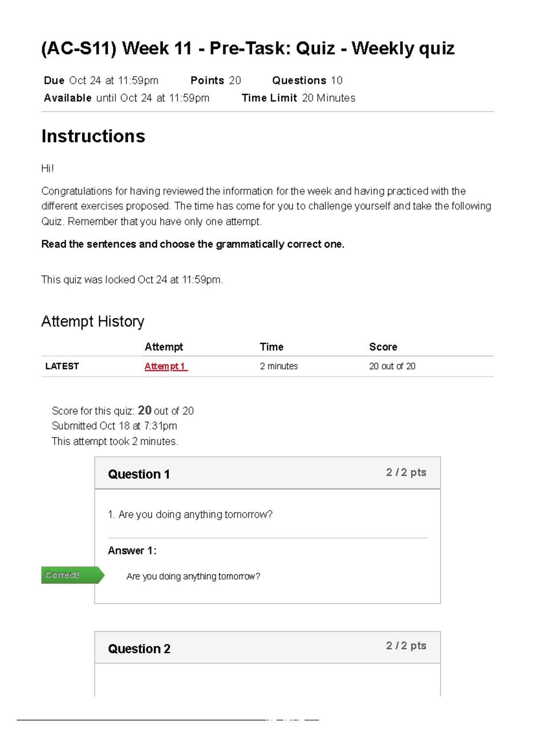Open the Attempt 1 link

(166, 366)
